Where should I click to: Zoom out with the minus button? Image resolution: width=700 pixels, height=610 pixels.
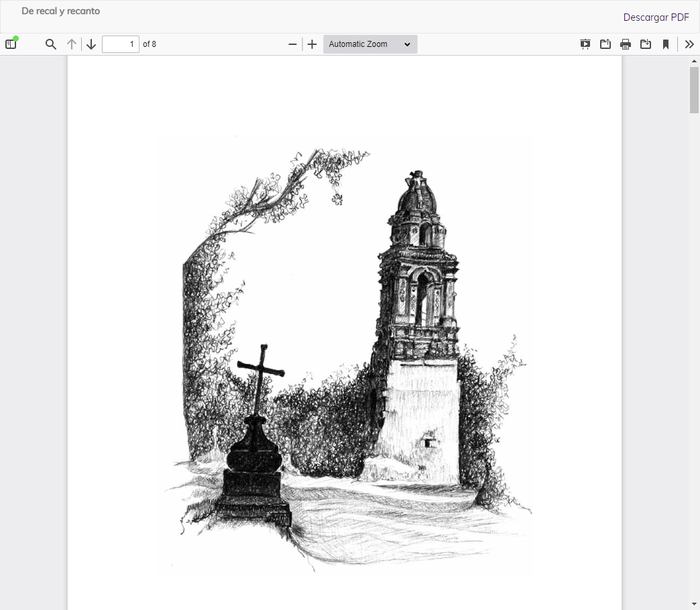[292, 44]
